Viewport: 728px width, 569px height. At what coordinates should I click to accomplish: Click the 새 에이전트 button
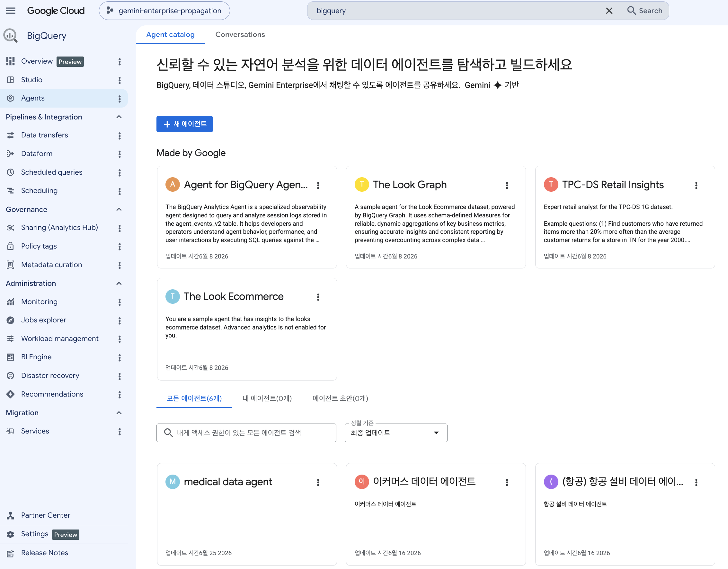185,124
